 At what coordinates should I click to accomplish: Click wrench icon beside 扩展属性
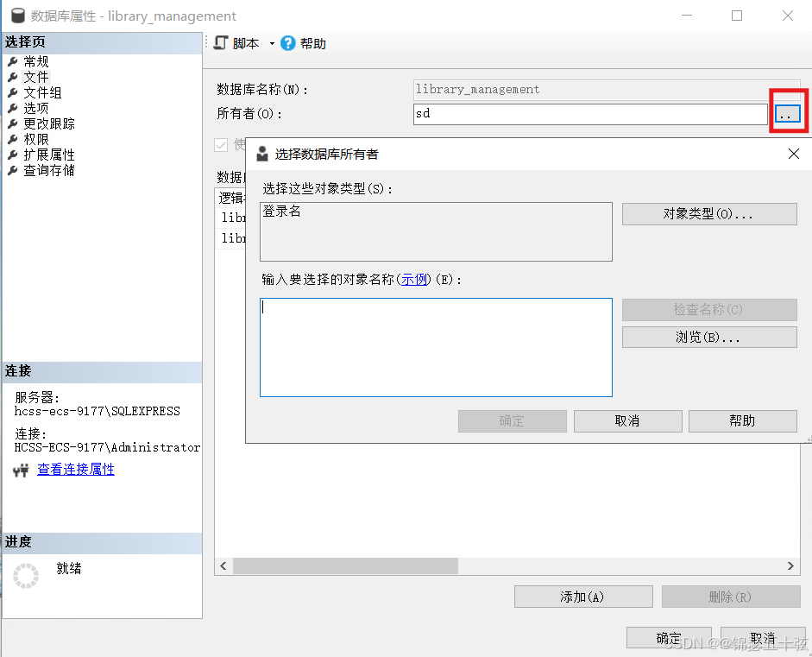(x=13, y=155)
